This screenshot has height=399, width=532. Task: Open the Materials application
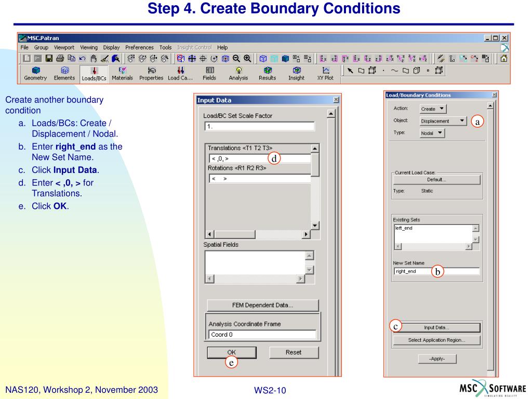[x=123, y=74]
